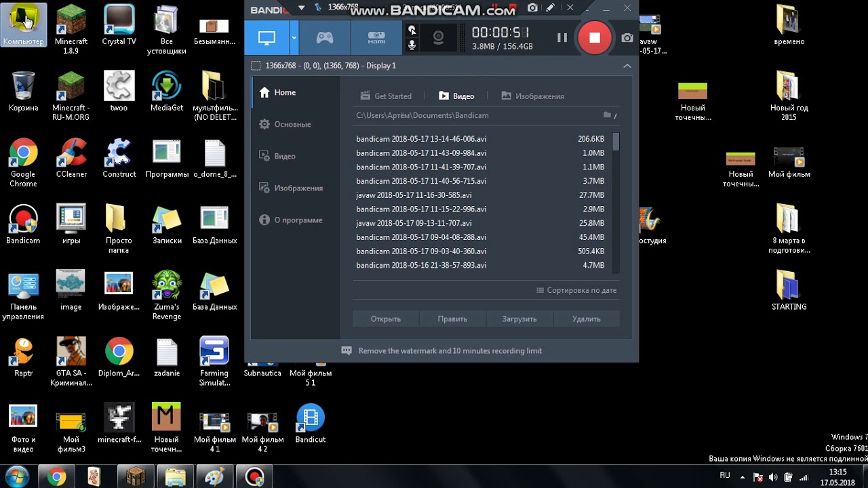Open GTA SA desktop shortcut

tap(71, 362)
